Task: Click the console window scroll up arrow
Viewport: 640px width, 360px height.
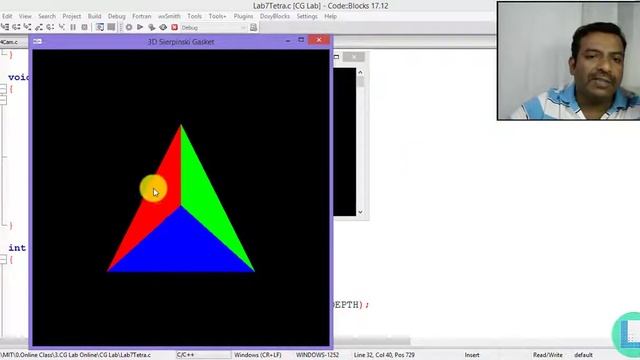Action: pyautogui.click(x=360, y=72)
